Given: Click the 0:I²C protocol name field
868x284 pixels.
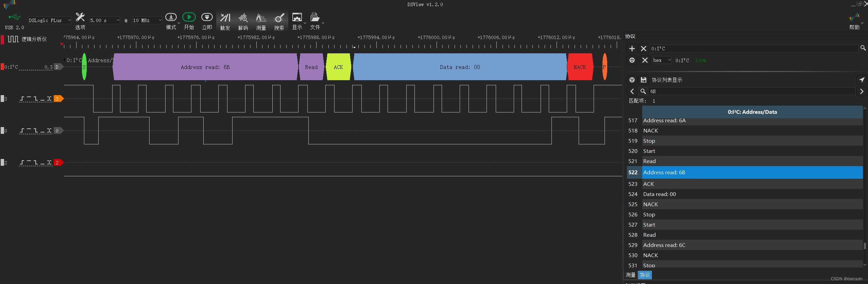Looking at the screenshot, I should [x=754, y=49].
